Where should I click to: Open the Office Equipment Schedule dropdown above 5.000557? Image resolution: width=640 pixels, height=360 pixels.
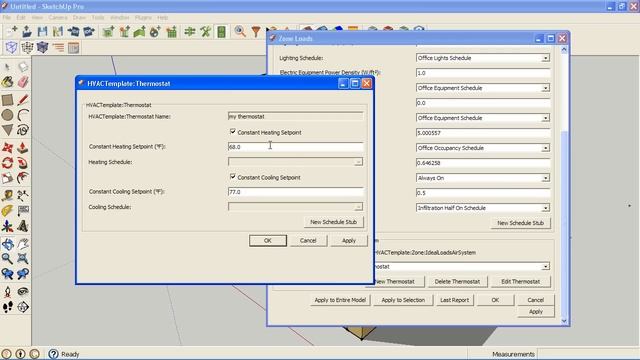coord(545,118)
